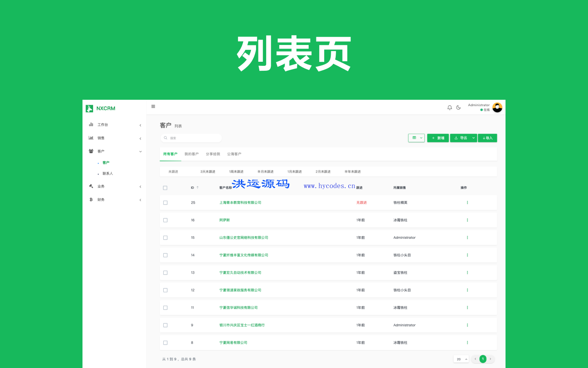This screenshot has width=588, height=368.
Task: Click the 客户 people icon in sidebar
Action: tap(91, 151)
